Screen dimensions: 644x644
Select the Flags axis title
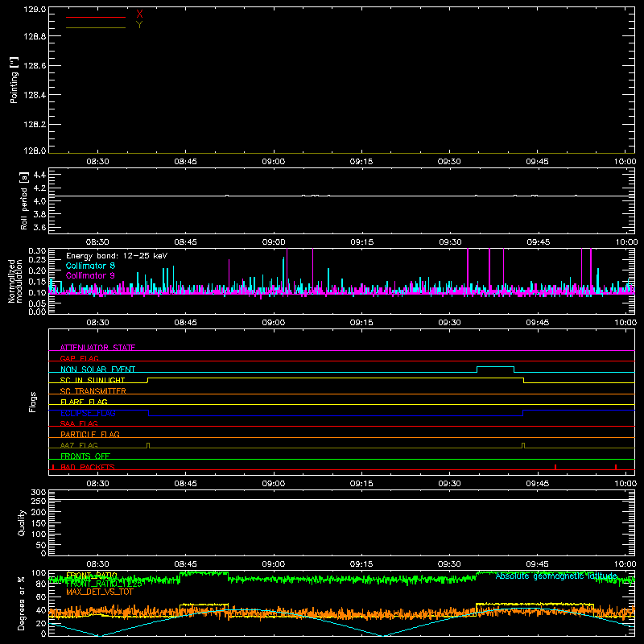32,402
